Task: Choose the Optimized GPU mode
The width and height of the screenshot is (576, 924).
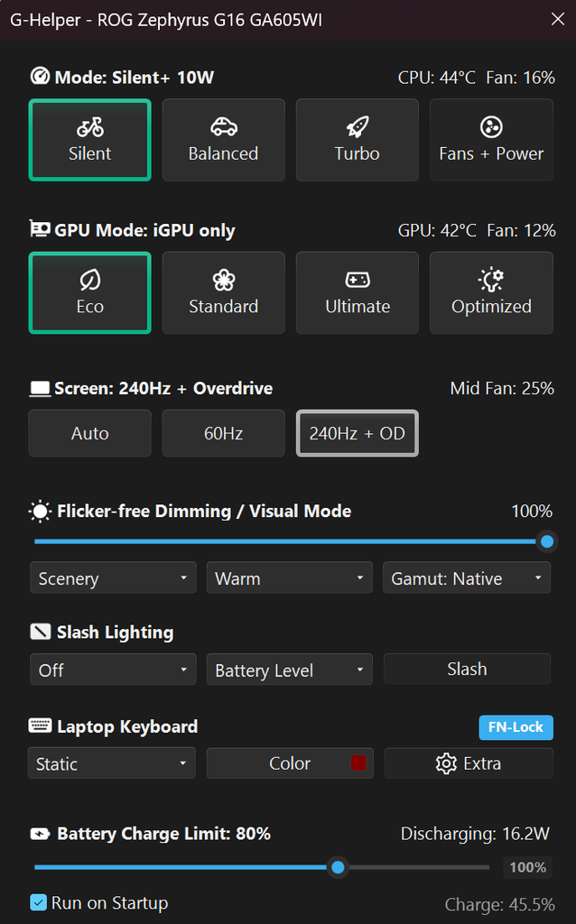Action: (491, 293)
